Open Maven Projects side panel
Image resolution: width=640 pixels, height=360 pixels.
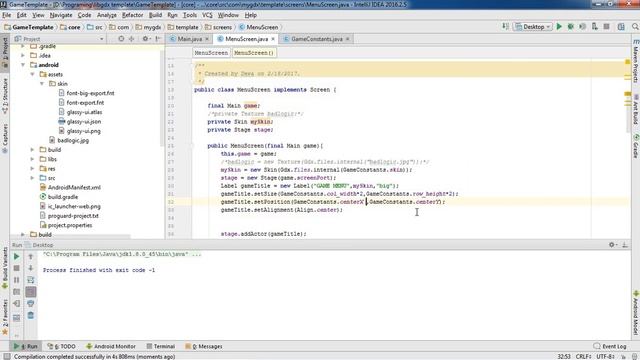636,62
